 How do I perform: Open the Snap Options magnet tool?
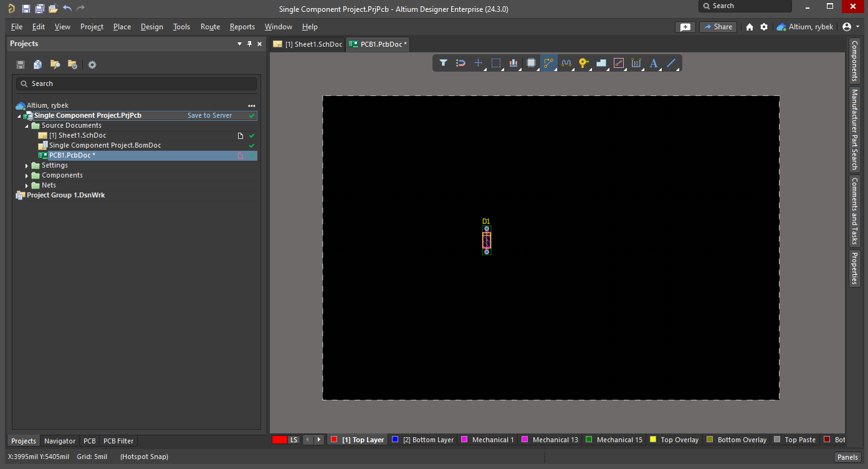460,63
